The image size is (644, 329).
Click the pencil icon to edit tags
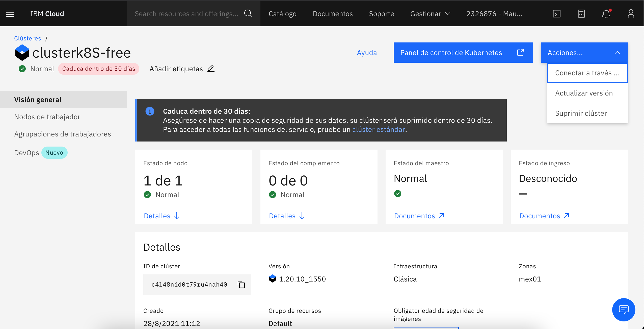point(211,68)
